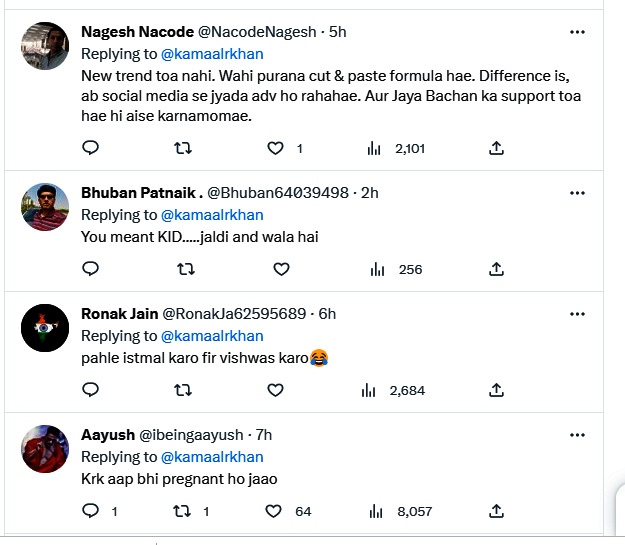This screenshot has width=625, height=545.
Task: Like Nagesh Nacode's tweet
Action: [x=276, y=148]
